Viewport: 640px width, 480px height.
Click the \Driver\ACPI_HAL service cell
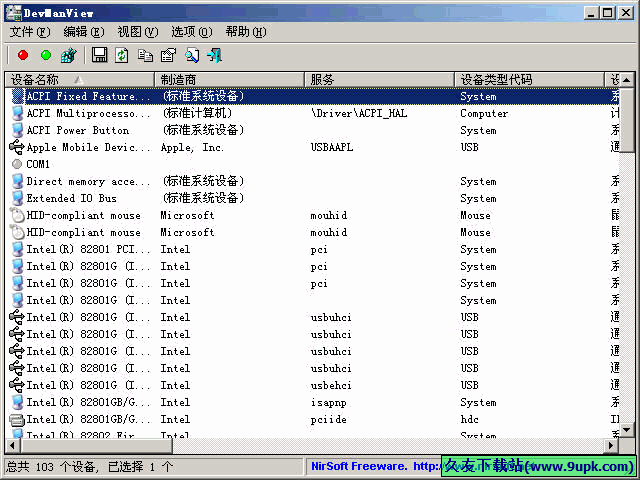pos(359,113)
